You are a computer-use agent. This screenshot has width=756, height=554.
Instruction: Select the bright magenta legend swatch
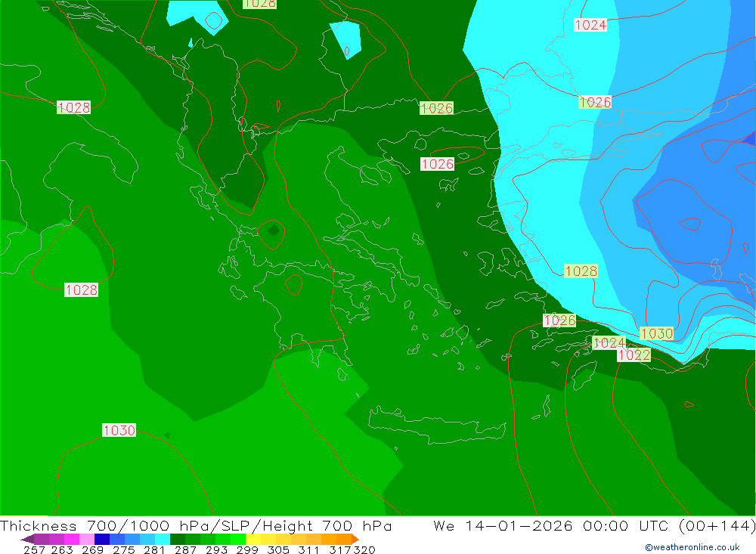point(70,539)
